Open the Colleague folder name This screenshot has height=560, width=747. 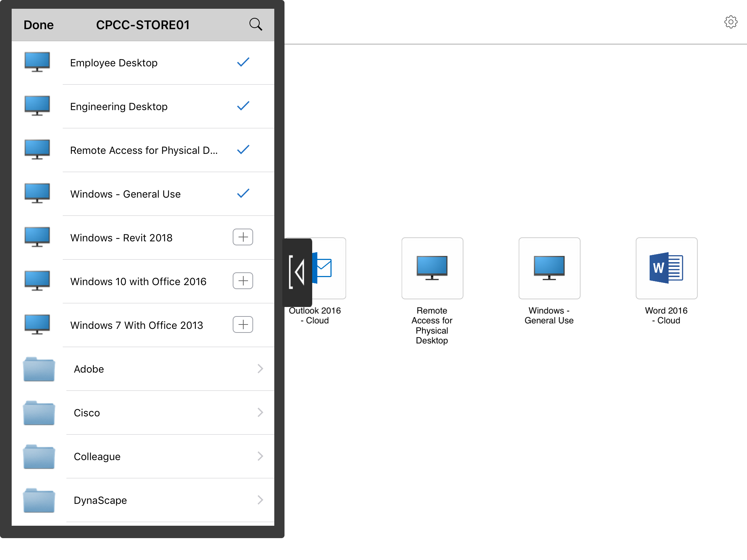(97, 456)
